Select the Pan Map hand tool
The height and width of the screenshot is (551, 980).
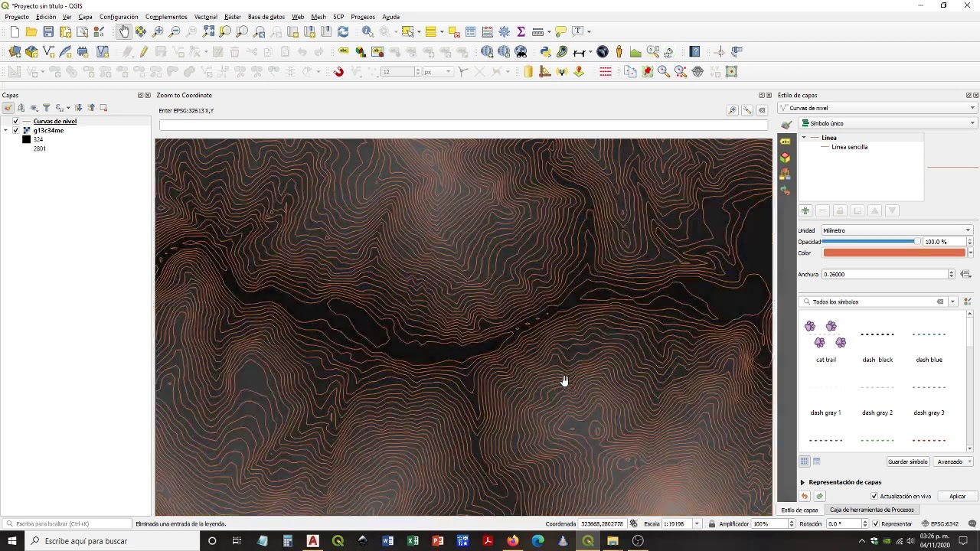point(124,31)
